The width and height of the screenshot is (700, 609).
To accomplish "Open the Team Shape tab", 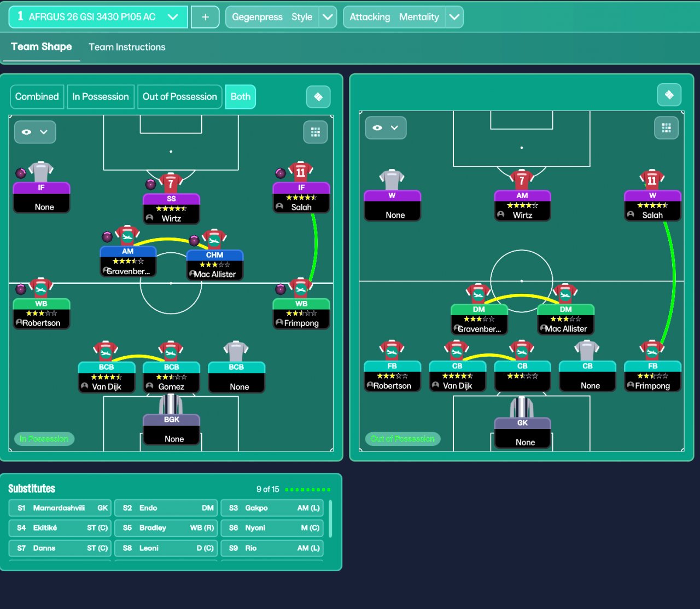I will (42, 47).
